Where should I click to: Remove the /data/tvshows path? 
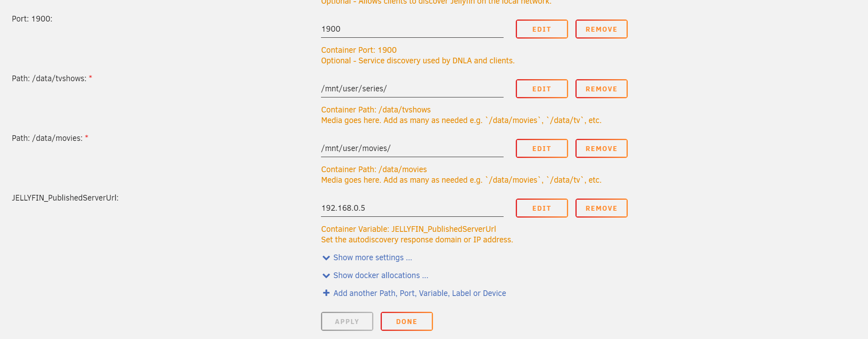click(x=601, y=89)
